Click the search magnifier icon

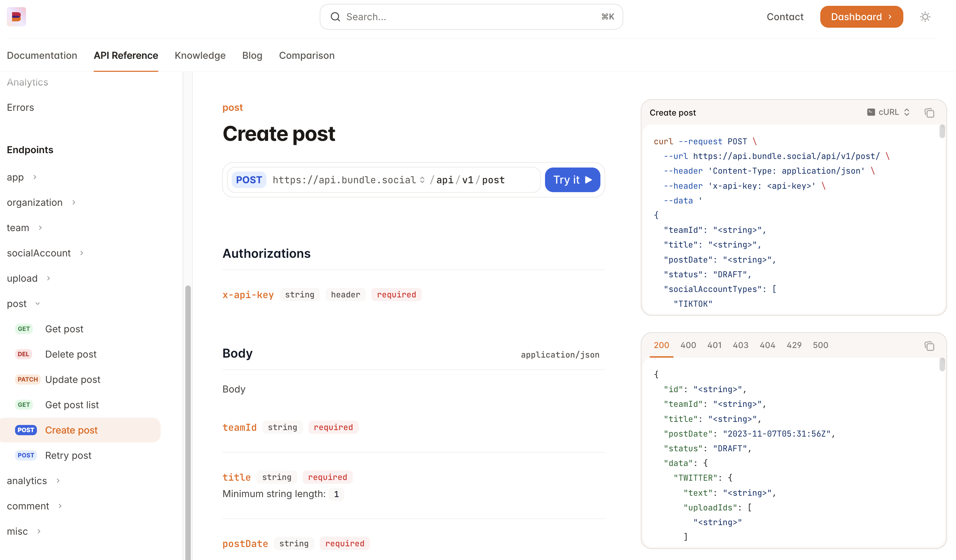tap(335, 17)
